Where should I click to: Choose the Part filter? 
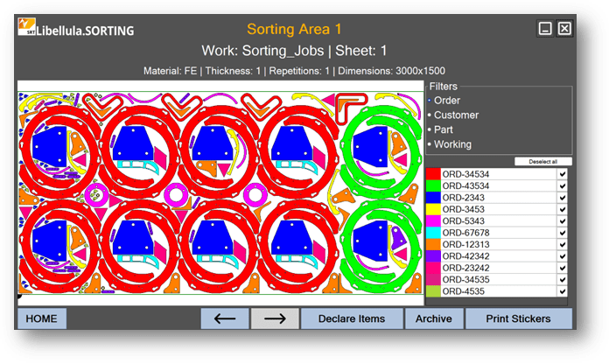(x=444, y=129)
